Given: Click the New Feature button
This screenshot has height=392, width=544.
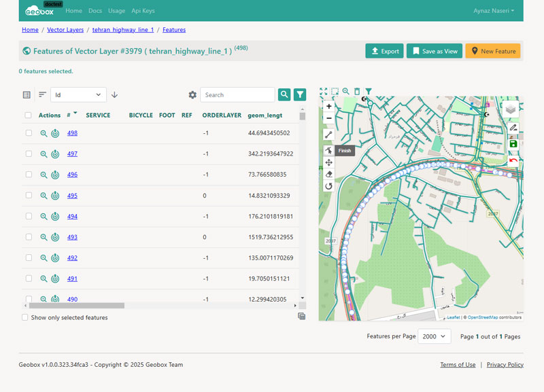Looking at the screenshot, I should click(x=492, y=51).
